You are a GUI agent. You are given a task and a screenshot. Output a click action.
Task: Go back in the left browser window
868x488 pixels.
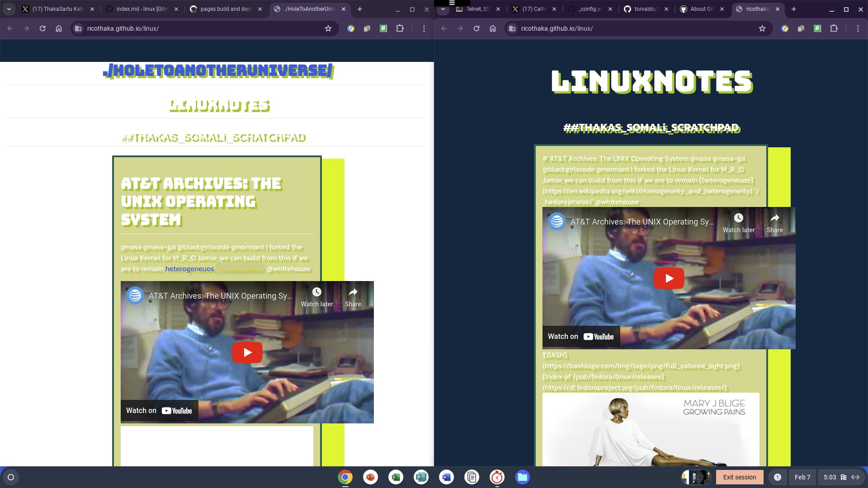(10, 28)
